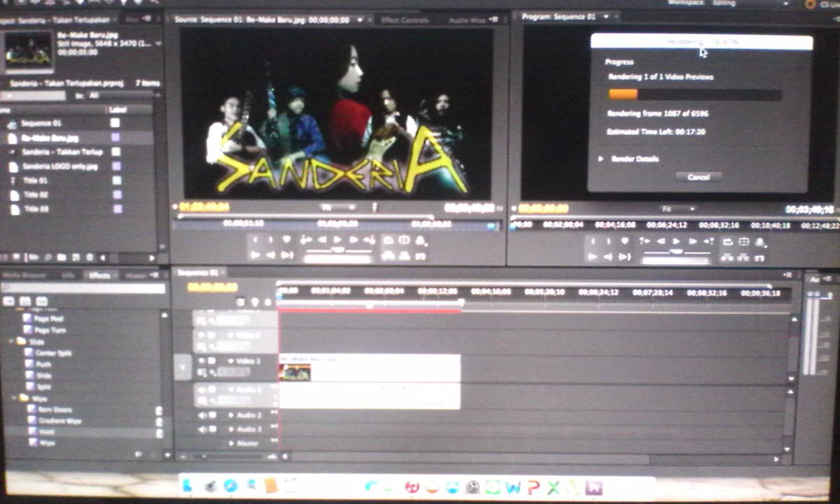Open the Source monitor Fit zoom dropdown

(x=338, y=207)
